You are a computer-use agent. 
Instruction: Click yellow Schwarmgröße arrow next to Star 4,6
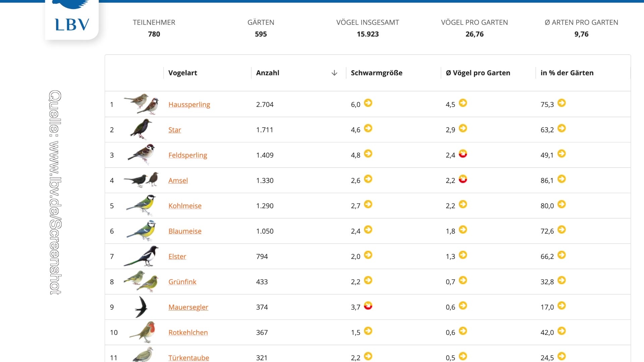(368, 128)
